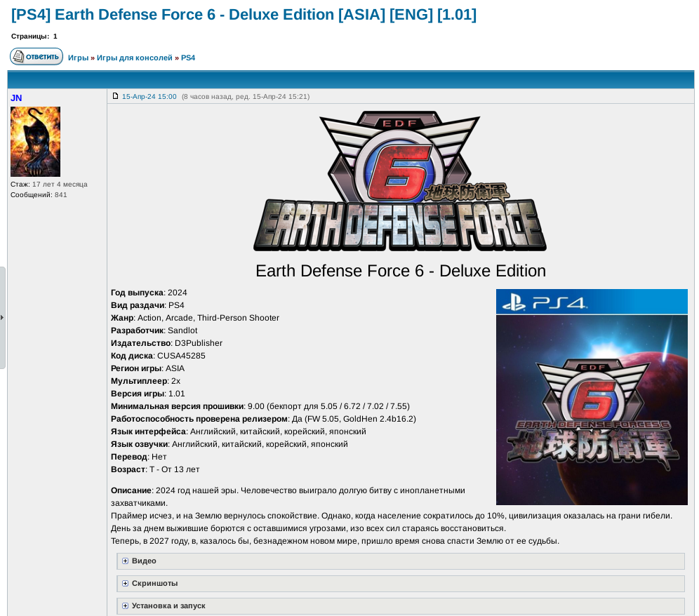Screen dimensions: 699x616
Task: Expand the Видео spoiler section
Action: [401, 561]
